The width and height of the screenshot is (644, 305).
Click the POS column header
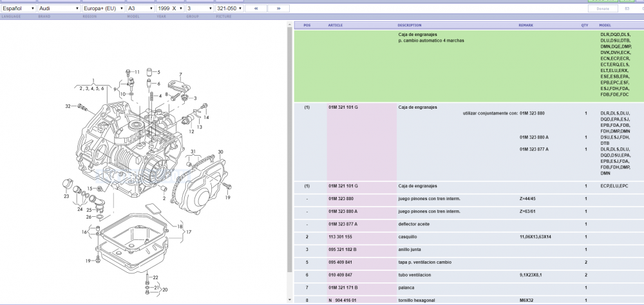tap(307, 25)
